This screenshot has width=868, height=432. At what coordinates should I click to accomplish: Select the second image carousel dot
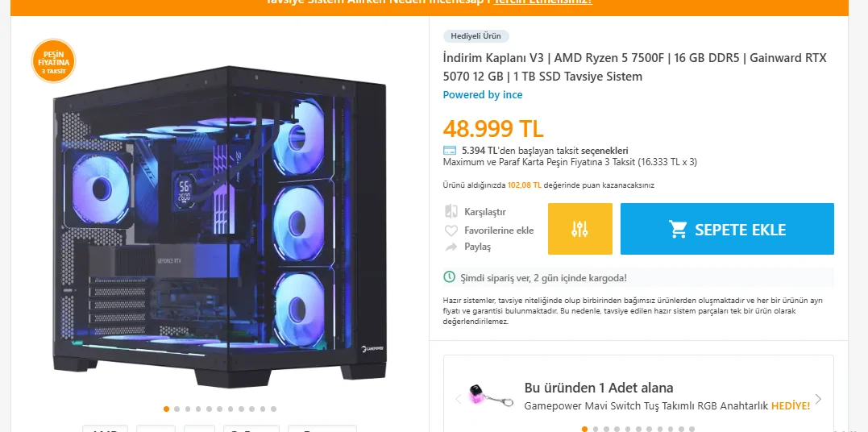pos(177,409)
